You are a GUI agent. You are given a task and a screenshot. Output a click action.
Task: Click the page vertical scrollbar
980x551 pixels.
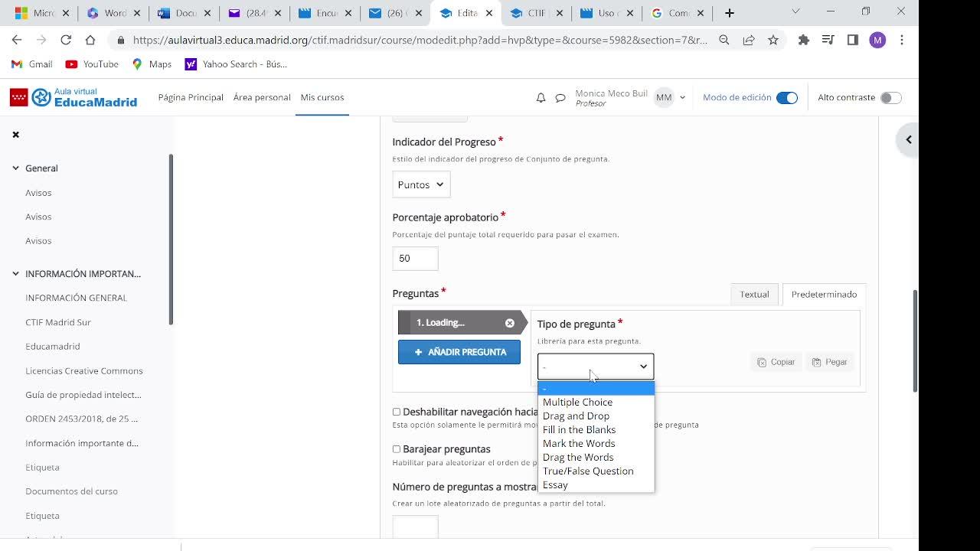click(x=914, y=341)
